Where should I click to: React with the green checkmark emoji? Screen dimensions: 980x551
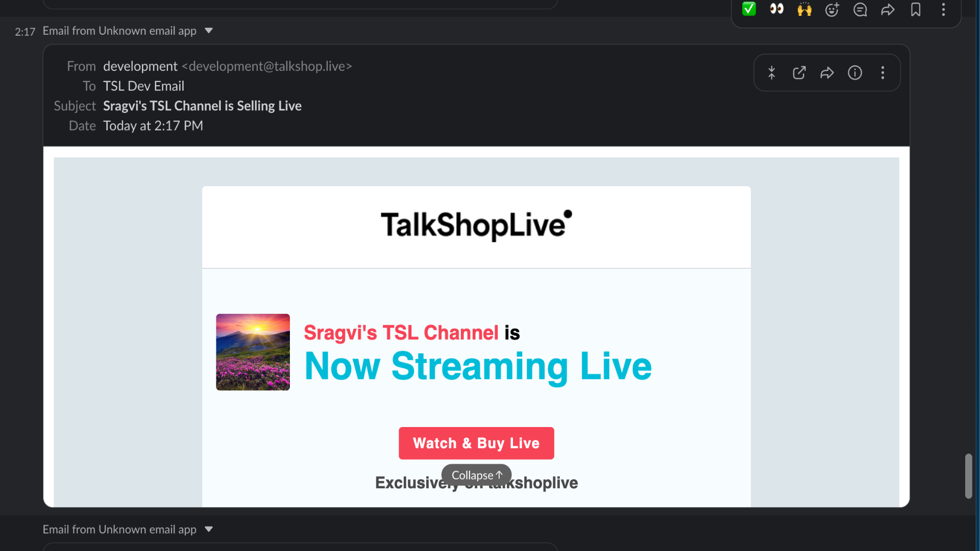(x=749, y=9)
